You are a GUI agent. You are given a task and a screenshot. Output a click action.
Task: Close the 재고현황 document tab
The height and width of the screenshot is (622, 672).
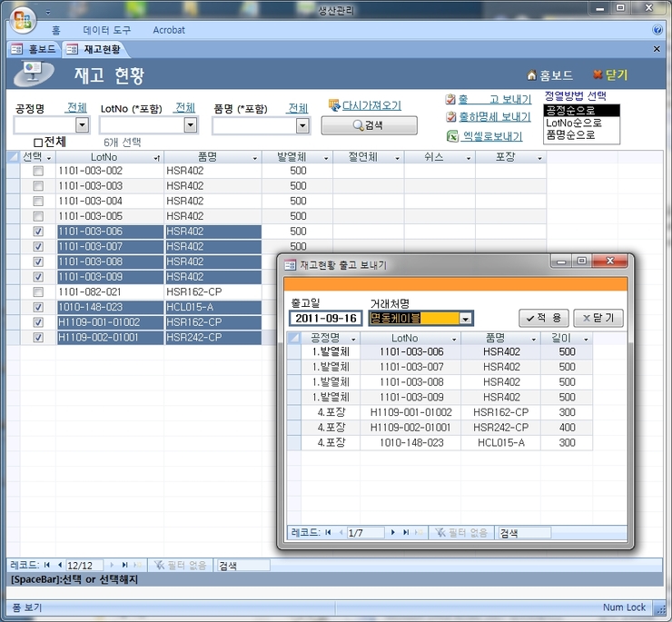pyautogui.click(x=657, y=49)
